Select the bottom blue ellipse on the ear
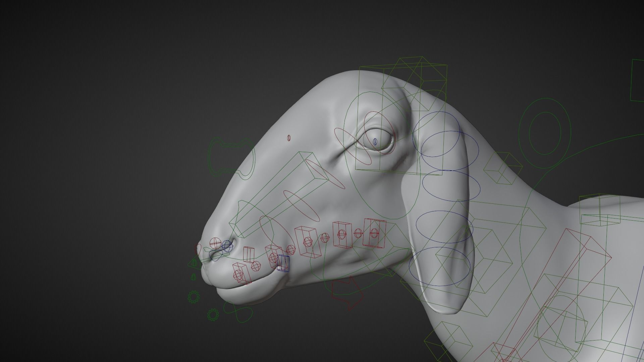This screenshot has height=362, width=644. click(439, 267)
